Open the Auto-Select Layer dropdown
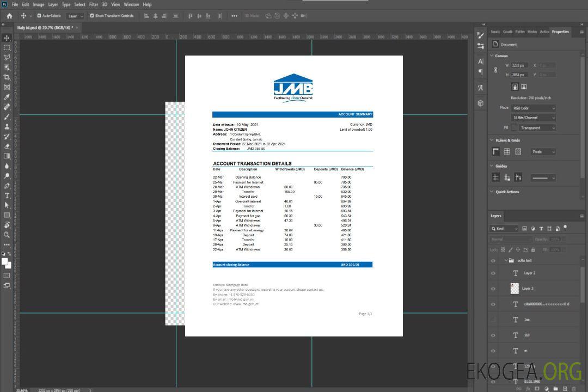The image size is (588, 392). tap(75, 16)
